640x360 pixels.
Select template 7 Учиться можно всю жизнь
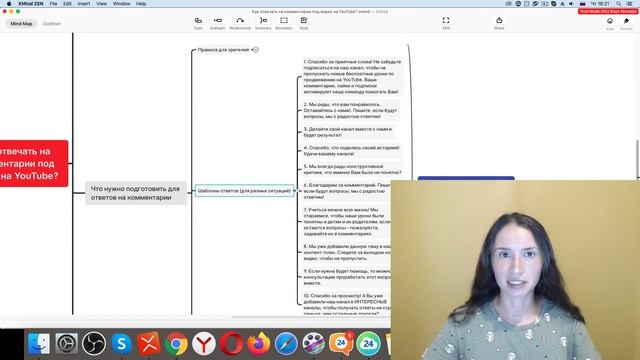pos(347,222)
